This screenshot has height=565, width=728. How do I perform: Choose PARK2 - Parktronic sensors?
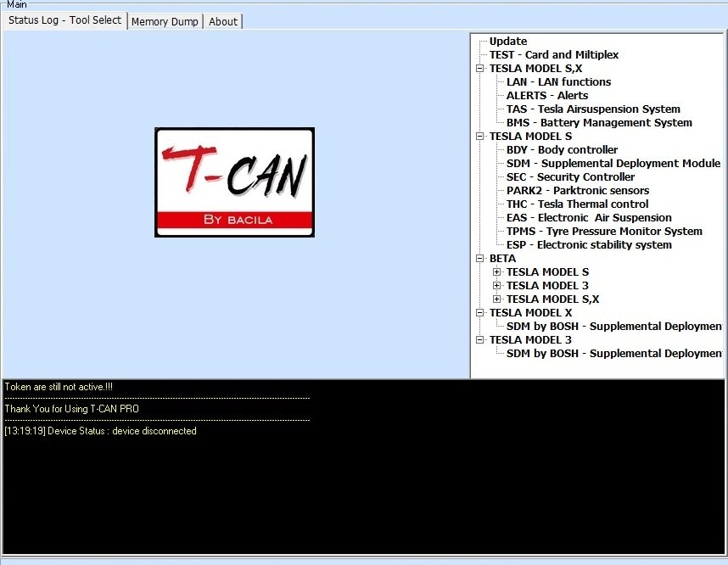click(578, 190)
